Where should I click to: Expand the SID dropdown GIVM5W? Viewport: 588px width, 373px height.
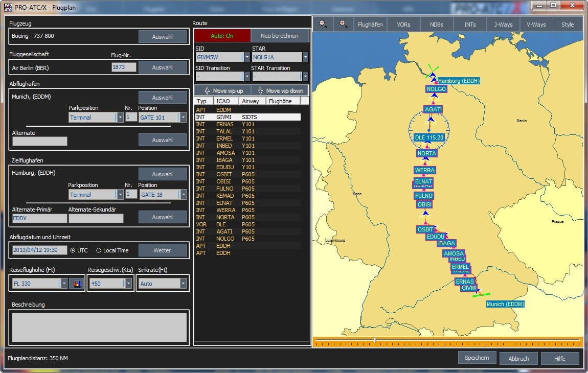pos(246,58)
